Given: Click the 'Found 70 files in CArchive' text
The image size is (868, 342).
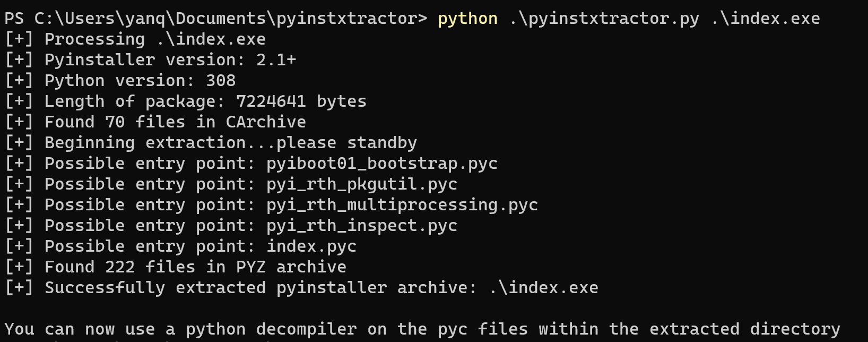Looking at the screenshot, I should [175, 122].
